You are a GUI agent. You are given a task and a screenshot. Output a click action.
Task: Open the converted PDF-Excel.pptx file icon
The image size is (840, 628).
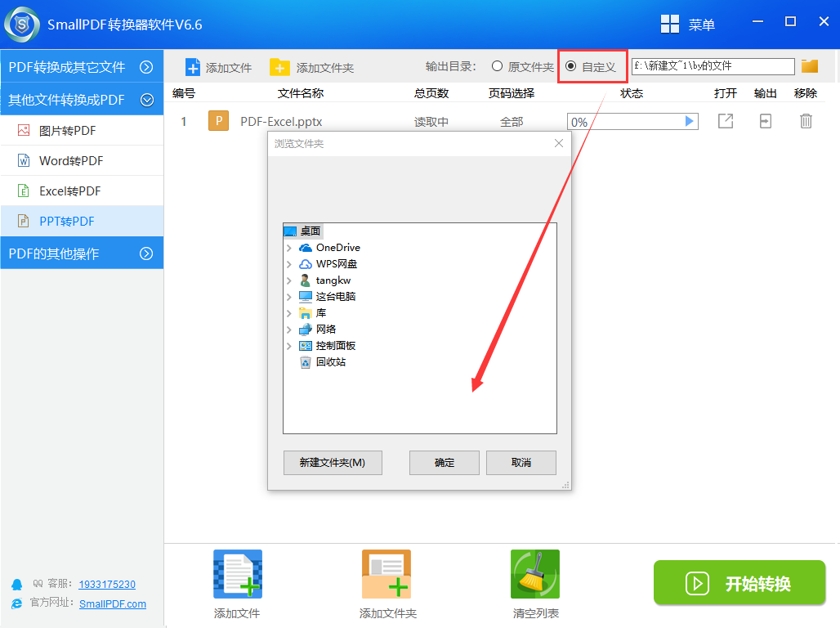point(726,121)
